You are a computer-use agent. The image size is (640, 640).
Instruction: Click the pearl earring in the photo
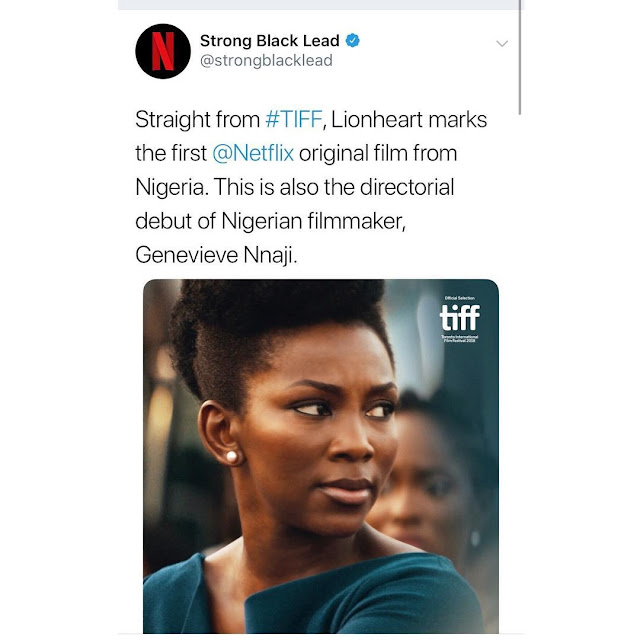231,456
